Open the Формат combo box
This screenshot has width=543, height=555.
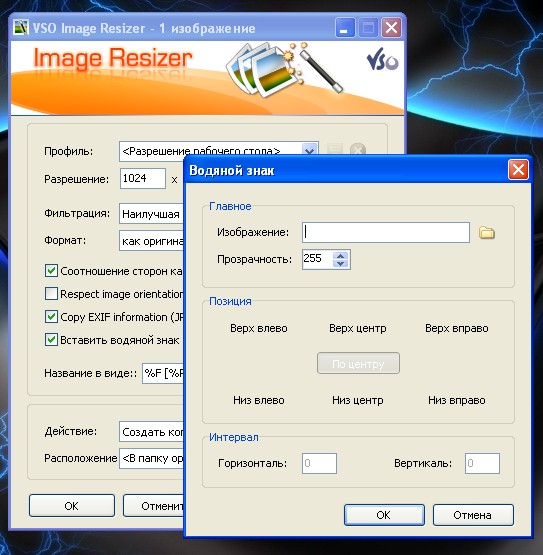[x=151, y=241]
